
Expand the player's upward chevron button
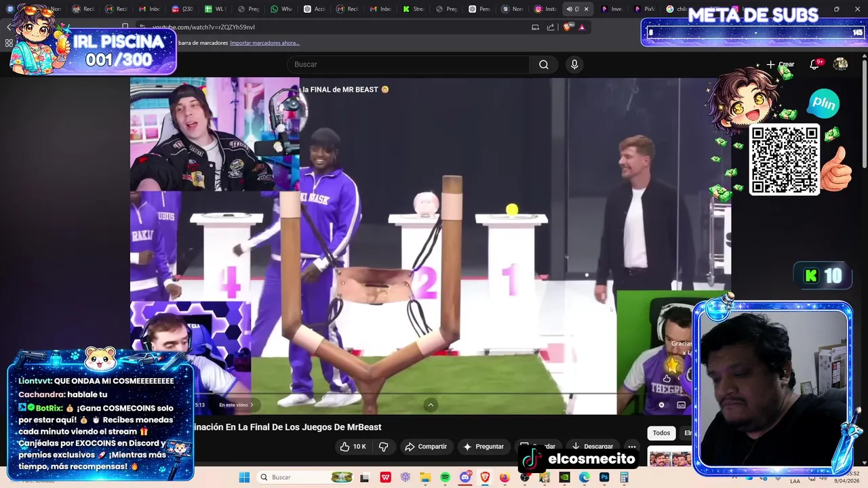430,405
